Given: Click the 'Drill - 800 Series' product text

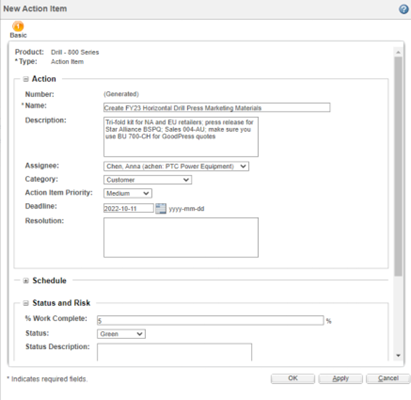Looking at the screenshot, I should [75, 52].
